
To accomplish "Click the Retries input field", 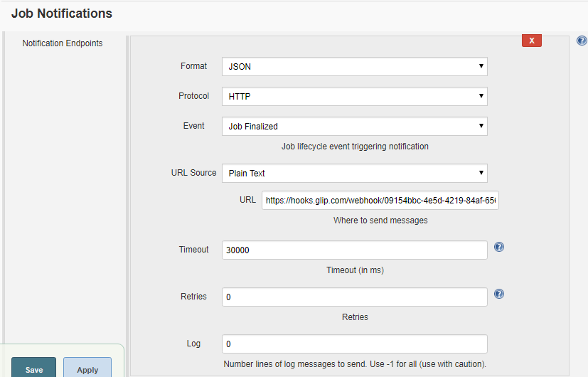I will coord(354,297).
